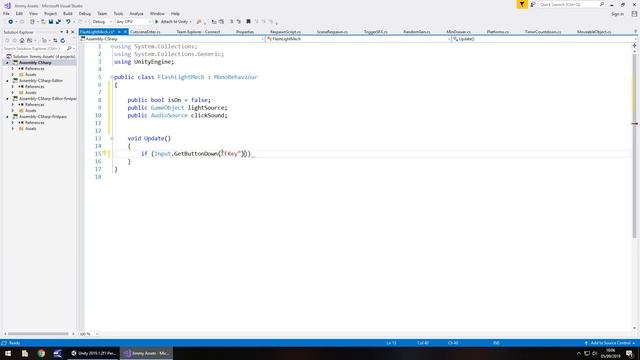Viewport: 640px width, 360px height.
Task: Click the lightbulb quick actions icon on line 15
Action: tap(104, 153)
